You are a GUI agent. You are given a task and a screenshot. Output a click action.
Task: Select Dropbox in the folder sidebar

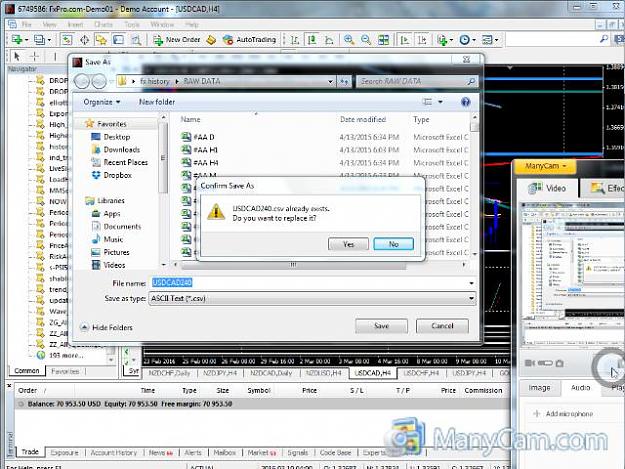pos(117,175)
